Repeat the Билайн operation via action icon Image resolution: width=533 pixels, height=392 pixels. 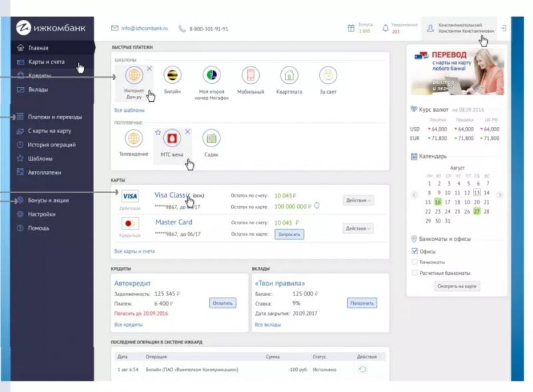[x=362, y=369]
